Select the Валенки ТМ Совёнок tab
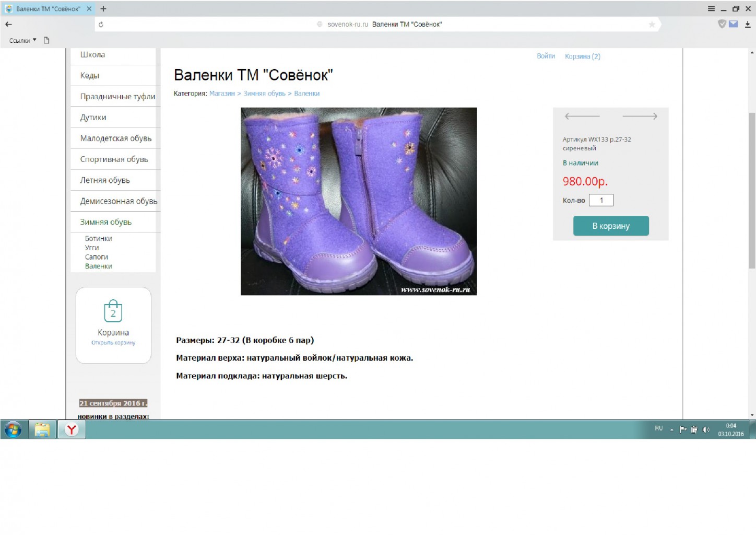Screen dimensions: 756x535 point(49,9)
